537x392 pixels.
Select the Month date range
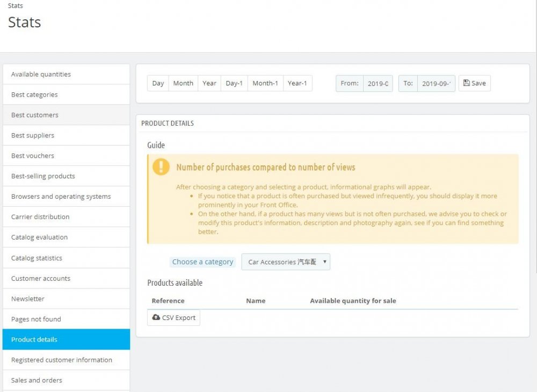pyautogui.click(x=183, y=83)
